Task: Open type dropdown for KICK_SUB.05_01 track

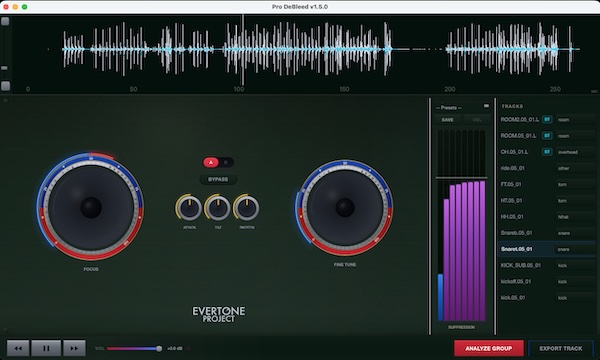Action: (x=575, y=266)
